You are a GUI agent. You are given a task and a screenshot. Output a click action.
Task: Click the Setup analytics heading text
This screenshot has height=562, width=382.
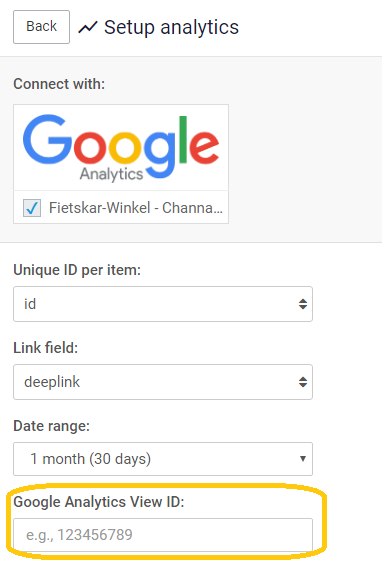click(171, 28)
